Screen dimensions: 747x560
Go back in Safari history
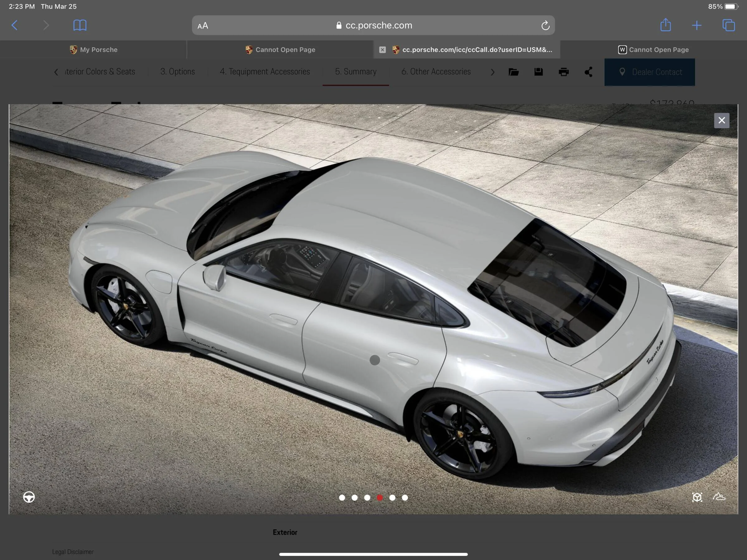pos(15,25)
